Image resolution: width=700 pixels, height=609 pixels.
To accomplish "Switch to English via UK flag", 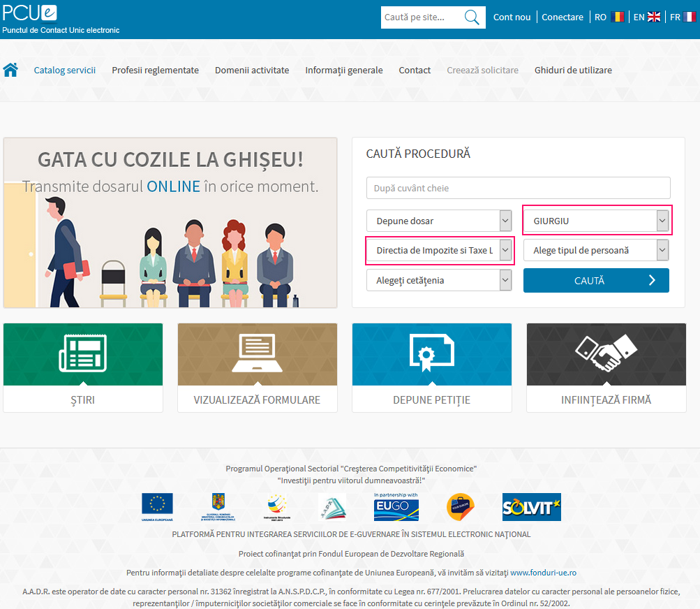I will (654, 17).
